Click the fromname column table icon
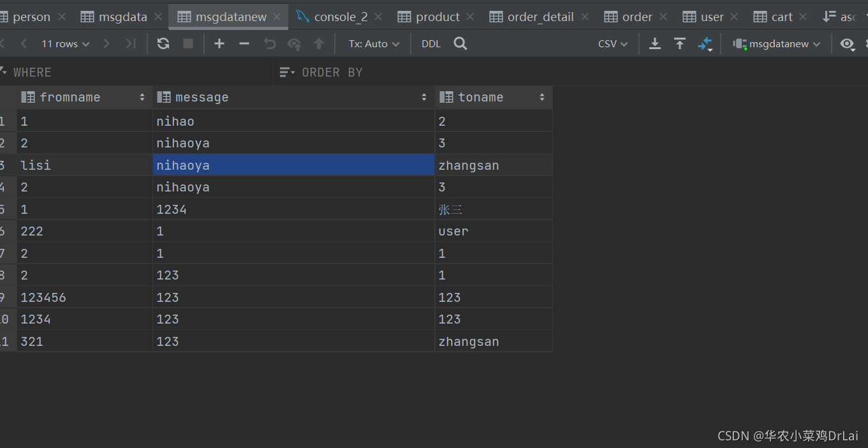The width and height of the screenshot is (868, 448). pos(27,97)
